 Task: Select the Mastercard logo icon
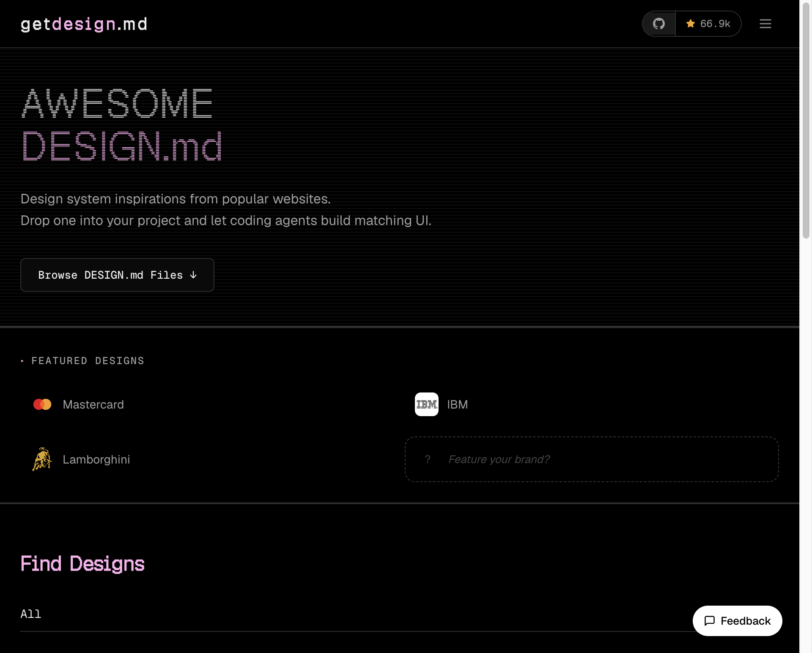[42, 404]
